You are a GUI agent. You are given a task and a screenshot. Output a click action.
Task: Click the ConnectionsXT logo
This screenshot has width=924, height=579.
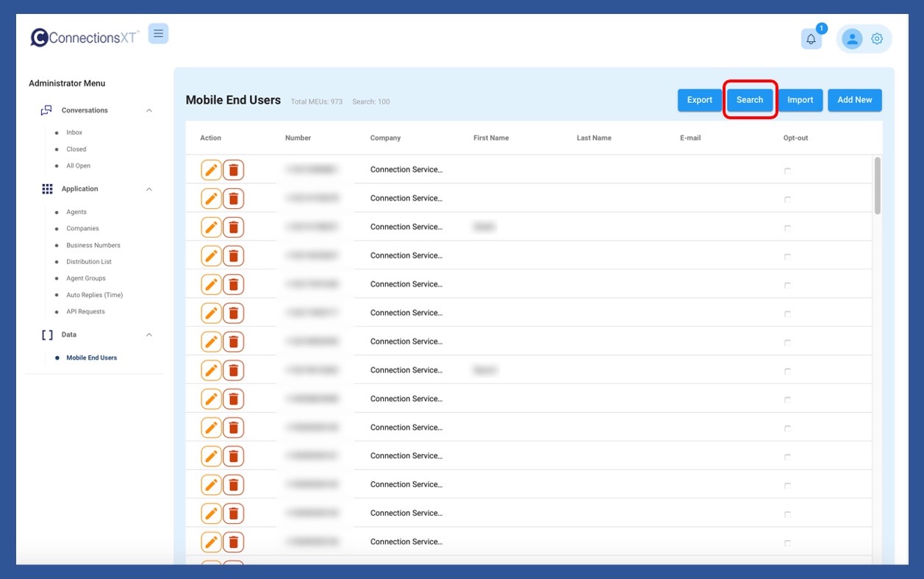click(84, 38)
